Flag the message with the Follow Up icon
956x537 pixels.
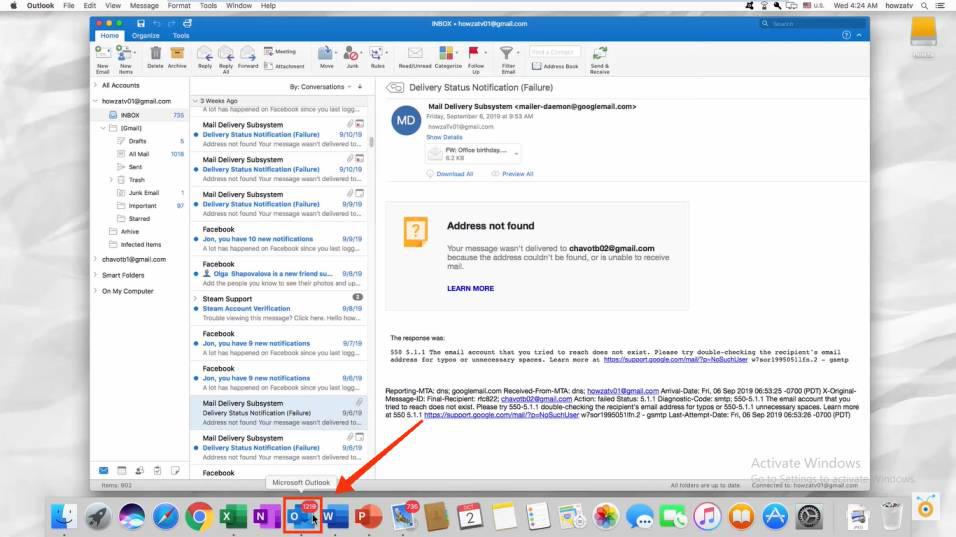474,53
